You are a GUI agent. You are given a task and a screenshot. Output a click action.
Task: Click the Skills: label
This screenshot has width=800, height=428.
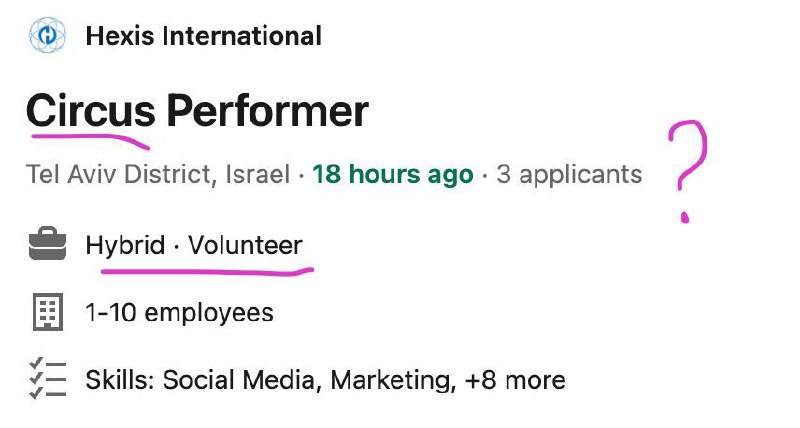[x=120, y=380]
